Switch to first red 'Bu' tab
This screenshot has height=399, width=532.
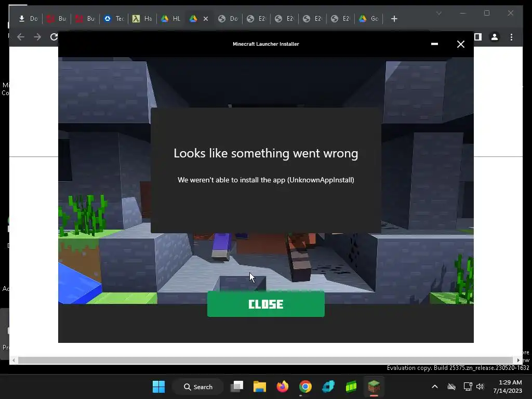56,19
